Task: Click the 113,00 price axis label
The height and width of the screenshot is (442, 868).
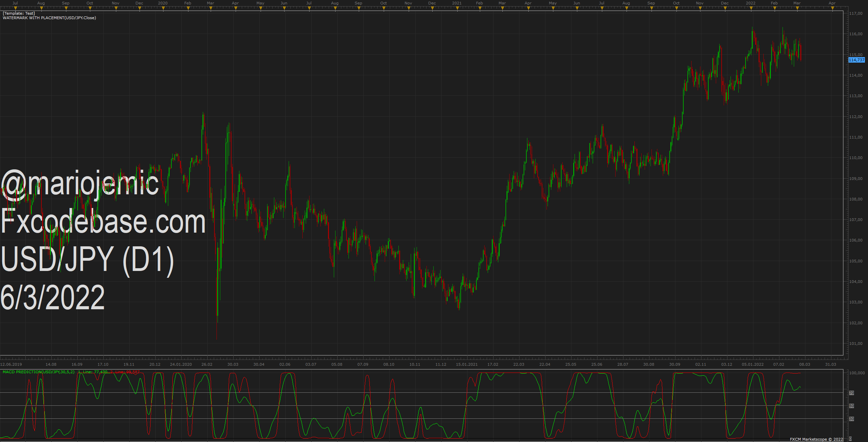Action: [856, 96]
